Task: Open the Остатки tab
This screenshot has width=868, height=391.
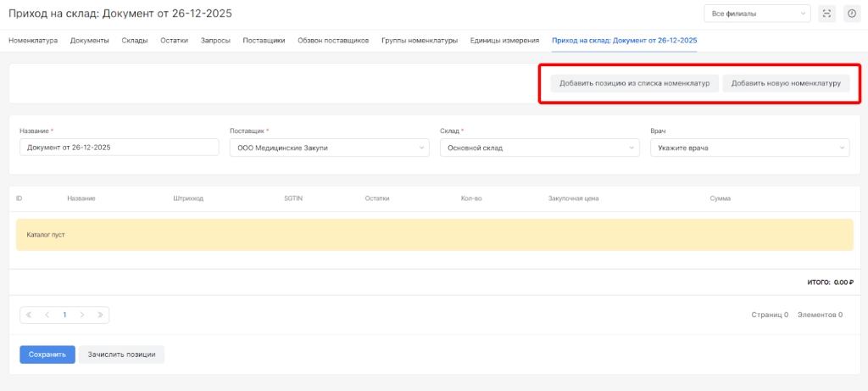Action: click(175, 41)
